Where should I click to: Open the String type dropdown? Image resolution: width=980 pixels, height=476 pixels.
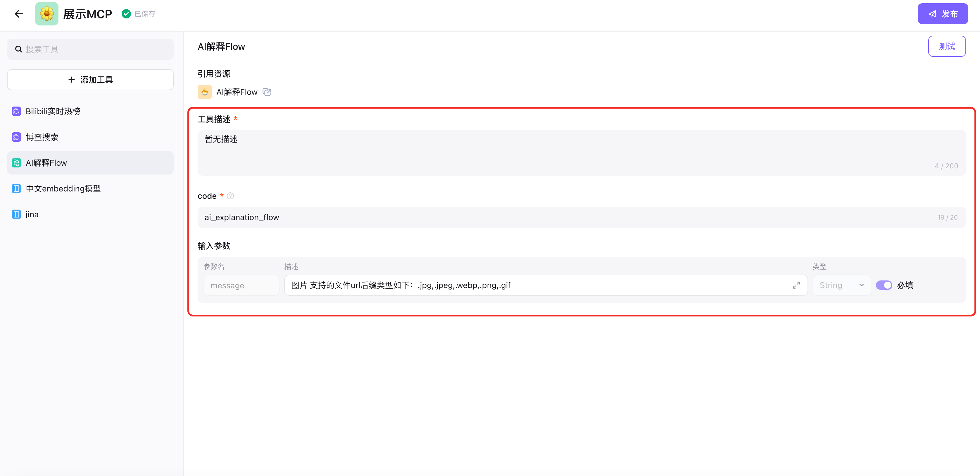(841, 285)
